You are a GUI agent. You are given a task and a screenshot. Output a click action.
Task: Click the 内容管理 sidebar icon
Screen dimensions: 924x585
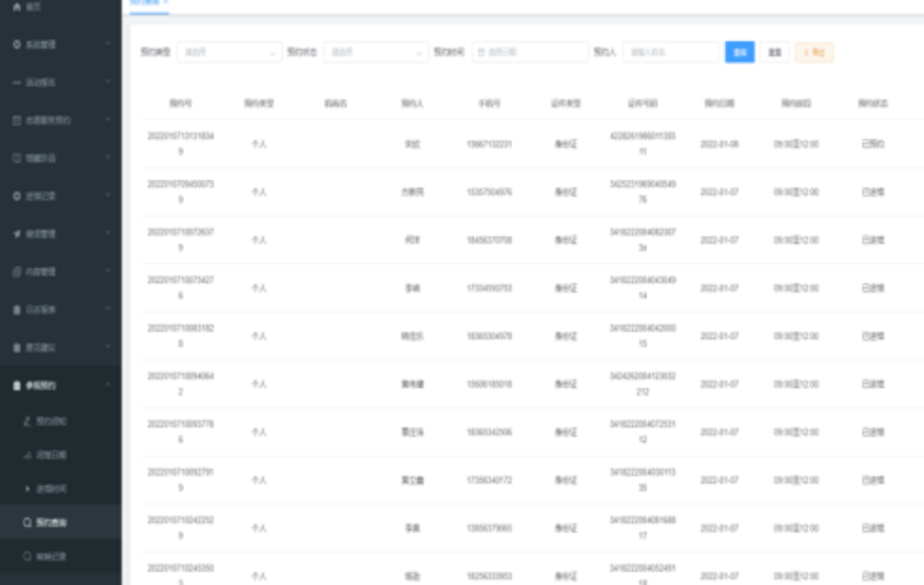(x=17, y=272)
